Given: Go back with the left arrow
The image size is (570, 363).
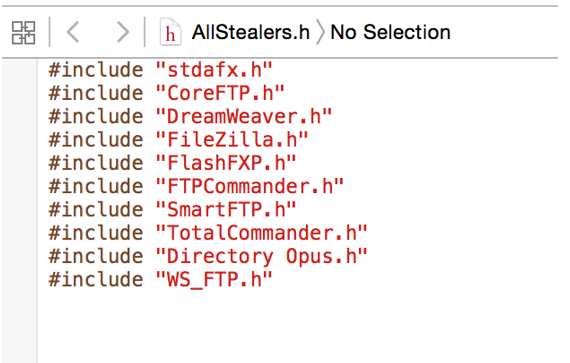Looking at the screenshot, I should click(73, 32).
